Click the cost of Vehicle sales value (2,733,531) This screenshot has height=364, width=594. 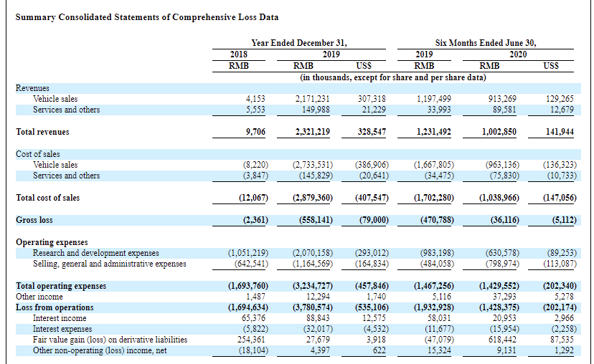coord(313,165)
